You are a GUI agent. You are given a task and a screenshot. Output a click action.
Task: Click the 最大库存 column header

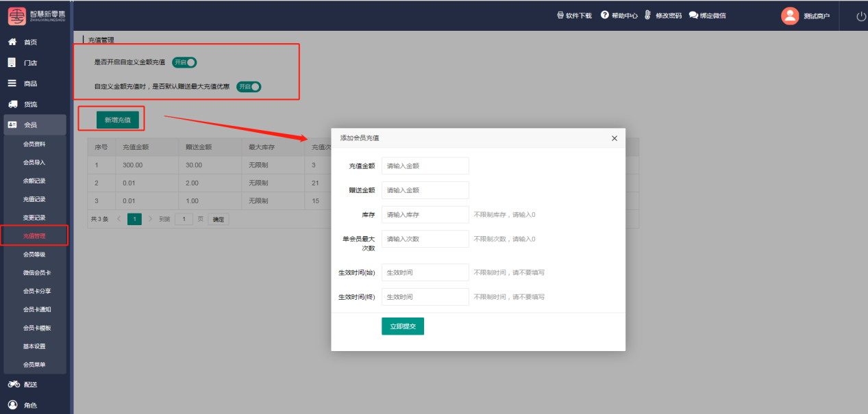[273, 146]
